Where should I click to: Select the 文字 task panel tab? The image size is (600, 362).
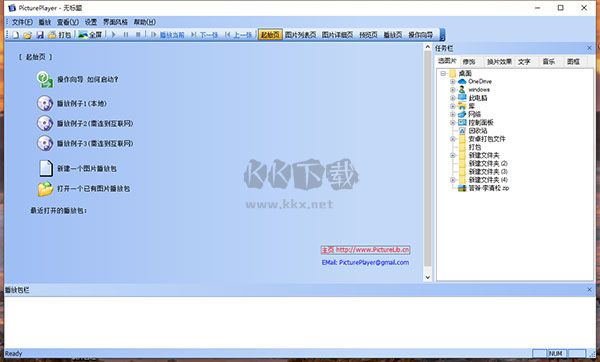click(x=524, y=62)
